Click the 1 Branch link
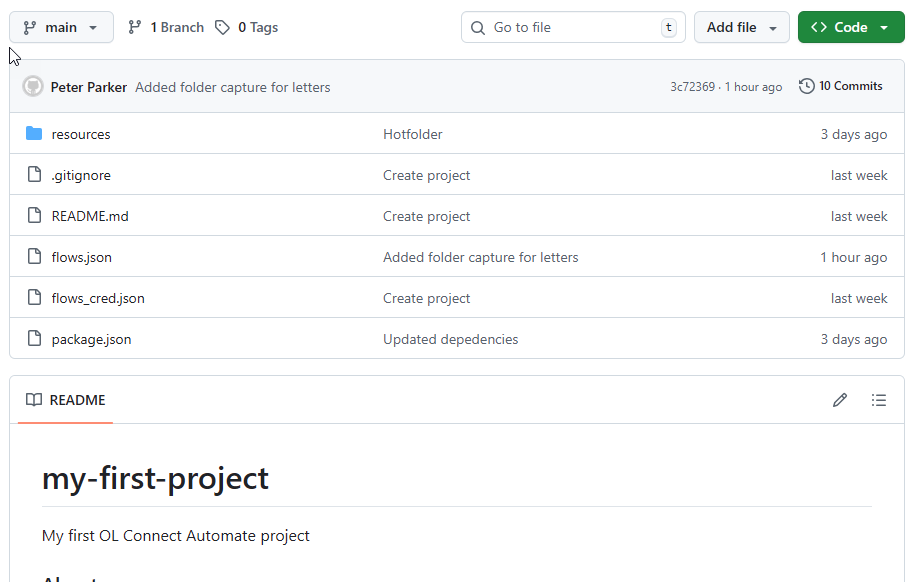This screenshot has width=913, height=582. coord(166,27)
